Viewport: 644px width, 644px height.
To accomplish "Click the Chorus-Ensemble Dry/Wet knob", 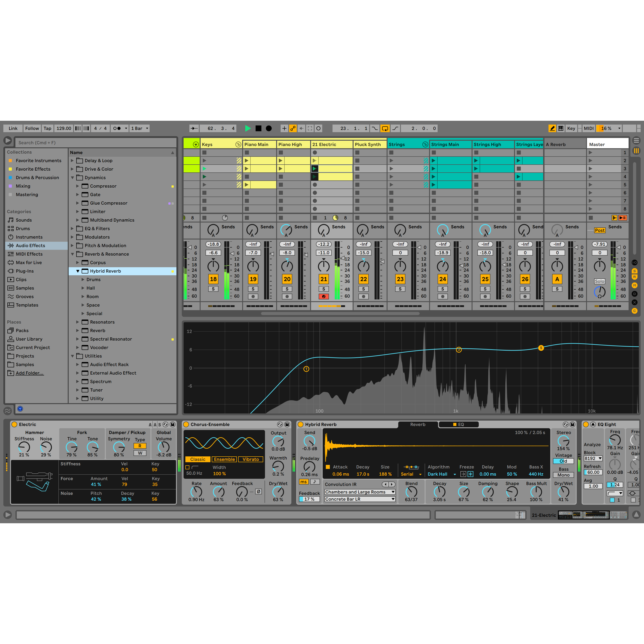I will coord(278,491).
